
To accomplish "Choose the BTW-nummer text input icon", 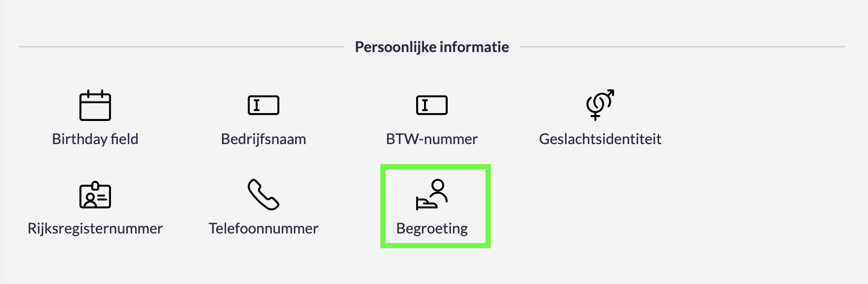I will pyautogui.click(x=432, y=105).
